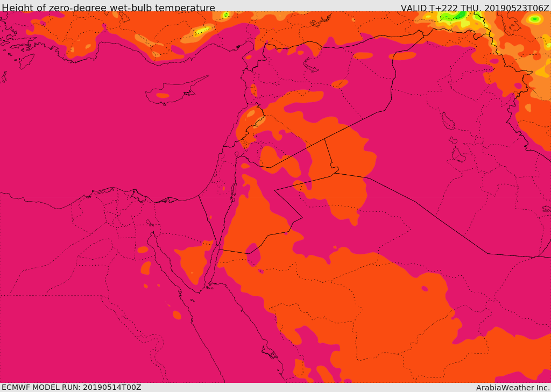This screenshot has width=551, height=392.
Task: Click the 'ECMWF MODEL RUN: 20190514T00Z' label
Action: click(72, 388)
